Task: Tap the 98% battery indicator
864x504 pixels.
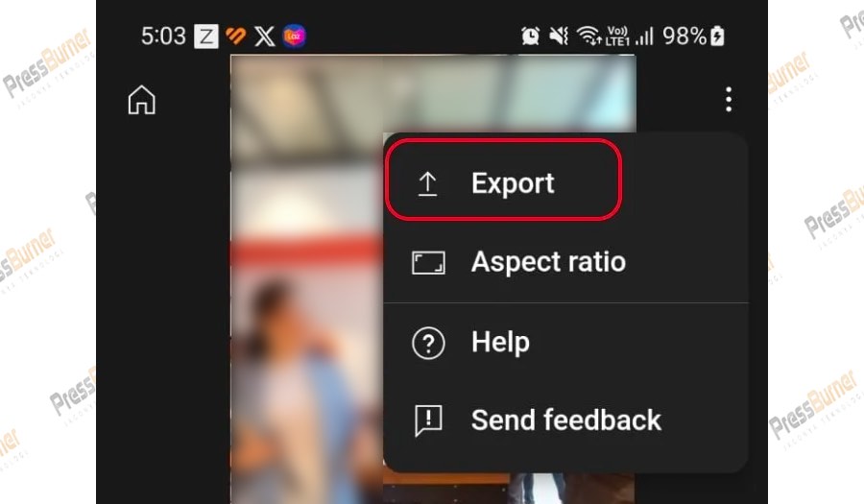Action: point(693,36)
